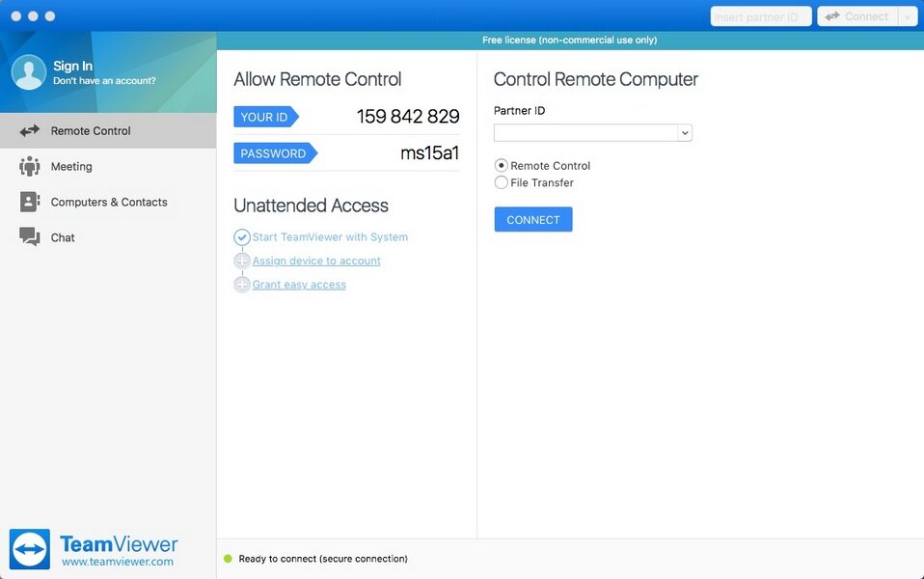This screenshot has width=924, height=579.
Task: Click the checkmark icon beside Start TeamViewer with System
Action: [242, 237]
